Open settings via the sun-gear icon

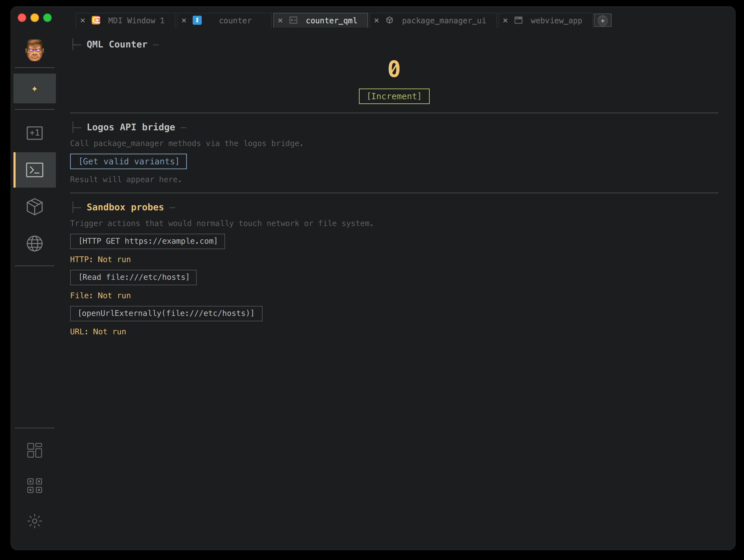[34, 521]
